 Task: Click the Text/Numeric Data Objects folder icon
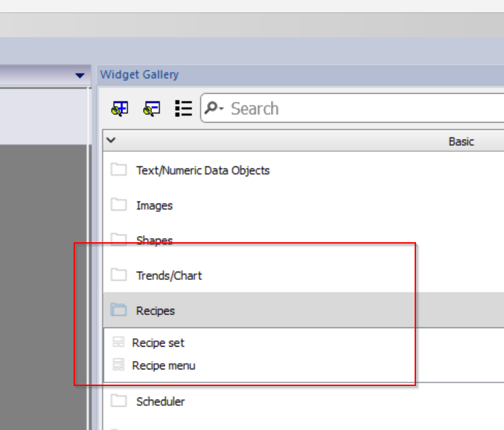(118, 169)
